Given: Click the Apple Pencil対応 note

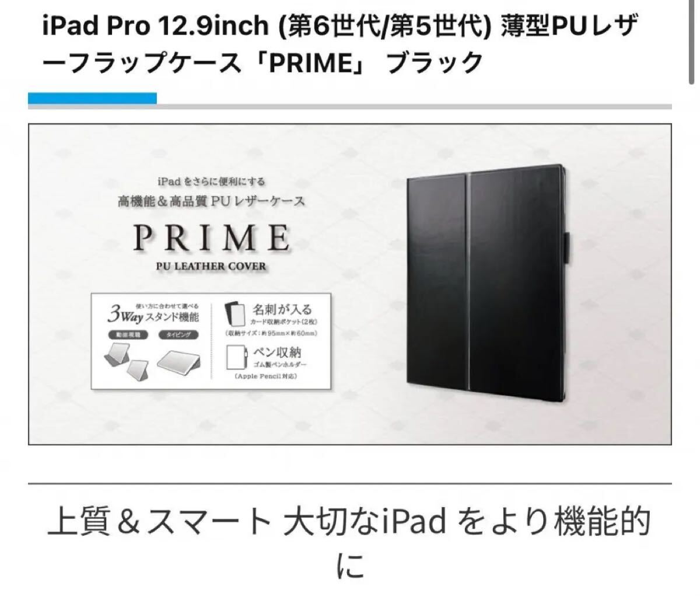Looking at the screenshot, I should coord(266,377).
